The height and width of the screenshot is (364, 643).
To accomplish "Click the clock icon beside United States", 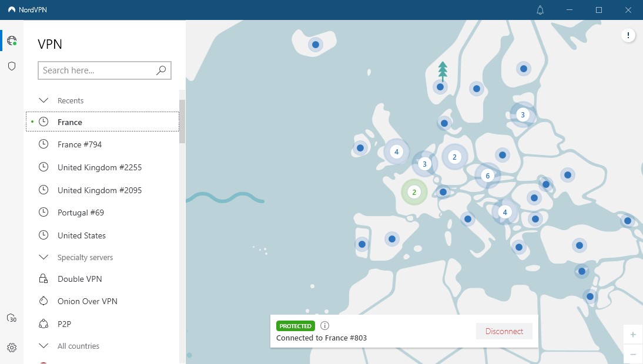I will (x=43, y=235).
